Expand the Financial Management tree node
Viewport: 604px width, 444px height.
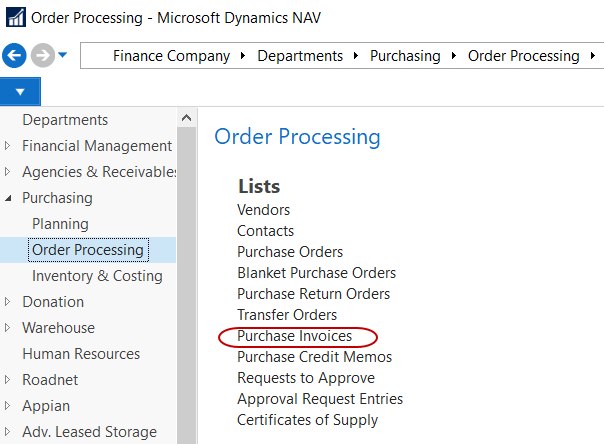coord(9,146)
